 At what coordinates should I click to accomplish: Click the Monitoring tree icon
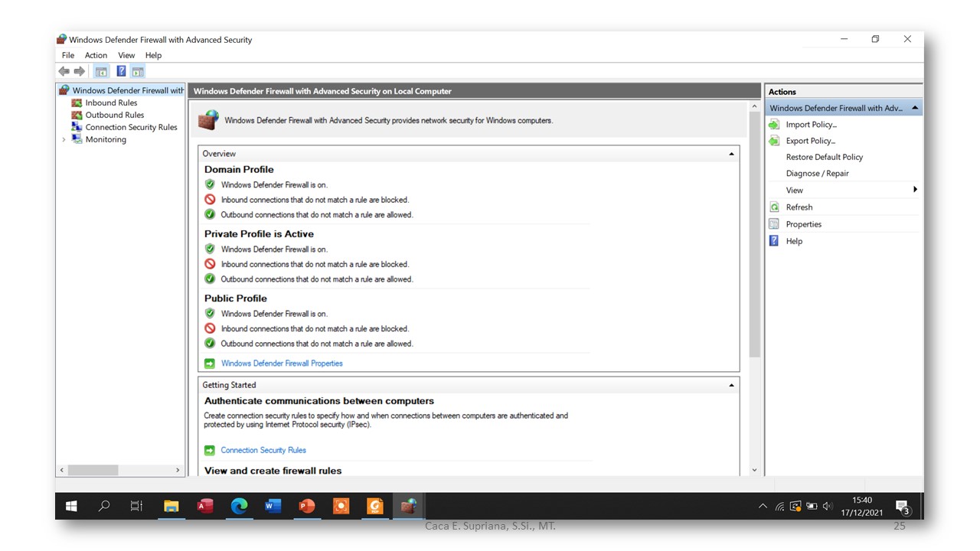(x=77, y=139)
